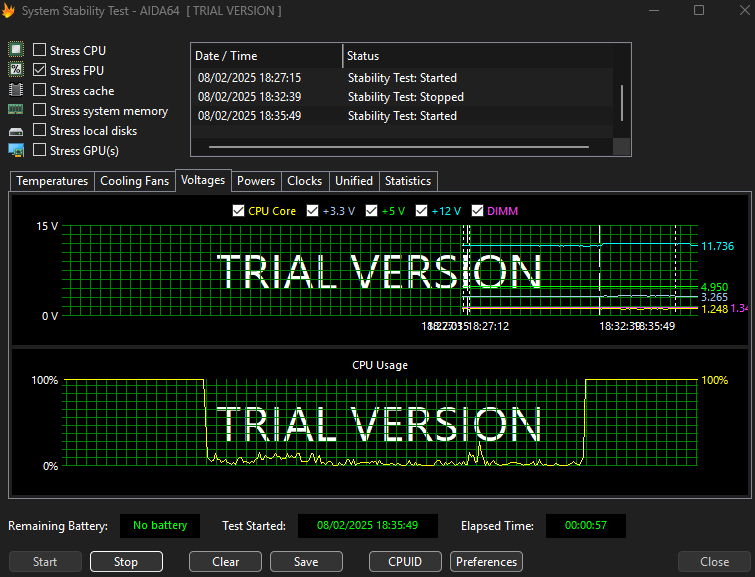The height and width of the screenshot is (577, 755).
Task: Enable the Stress system memory checkbox
Action: [39, 110]
